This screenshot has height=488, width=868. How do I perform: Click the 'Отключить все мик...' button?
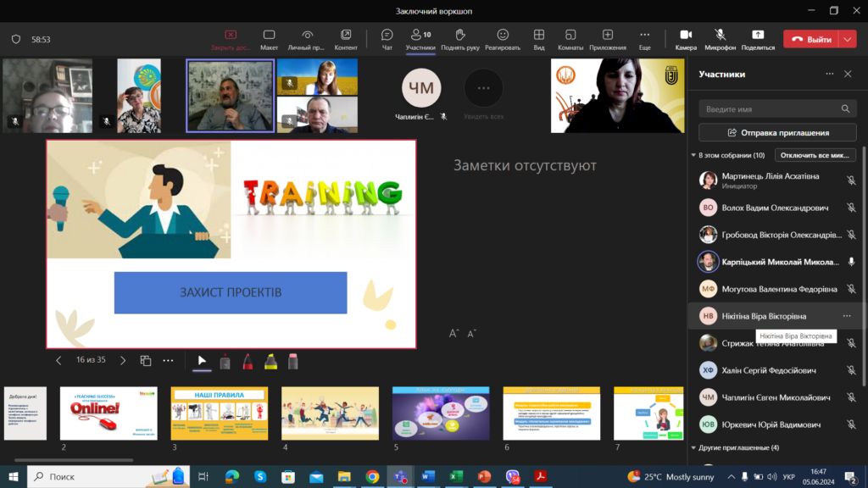tap(815, 156)
